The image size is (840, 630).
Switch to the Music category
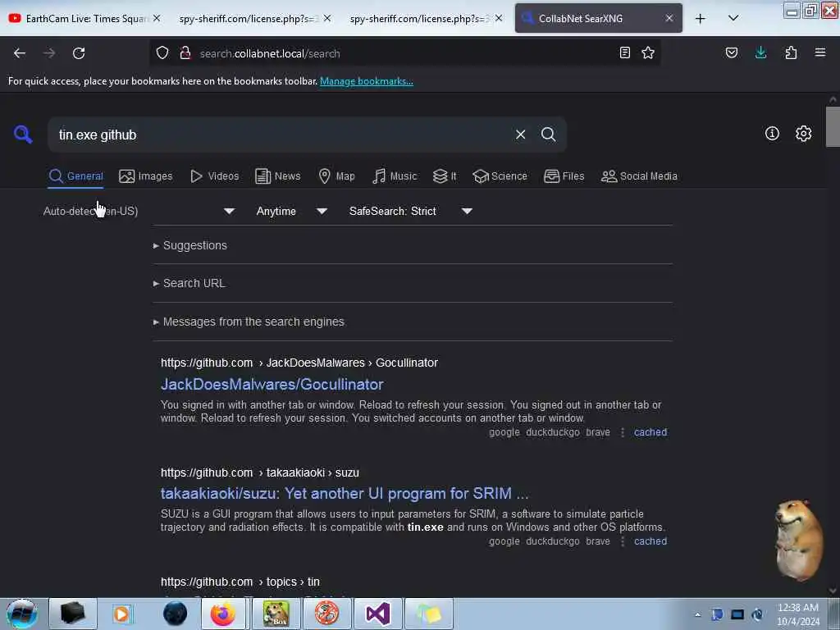395,176
